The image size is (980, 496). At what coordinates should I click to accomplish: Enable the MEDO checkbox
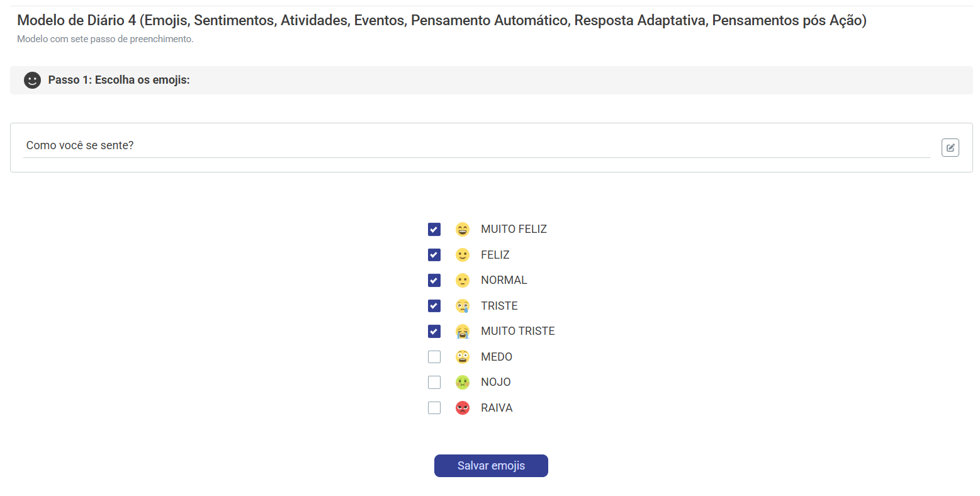point(434,357)
